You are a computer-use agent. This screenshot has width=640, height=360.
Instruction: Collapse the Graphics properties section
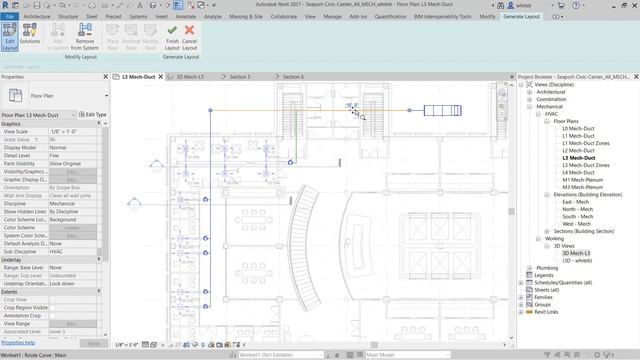pyautogui.click(x=98, y=124)
